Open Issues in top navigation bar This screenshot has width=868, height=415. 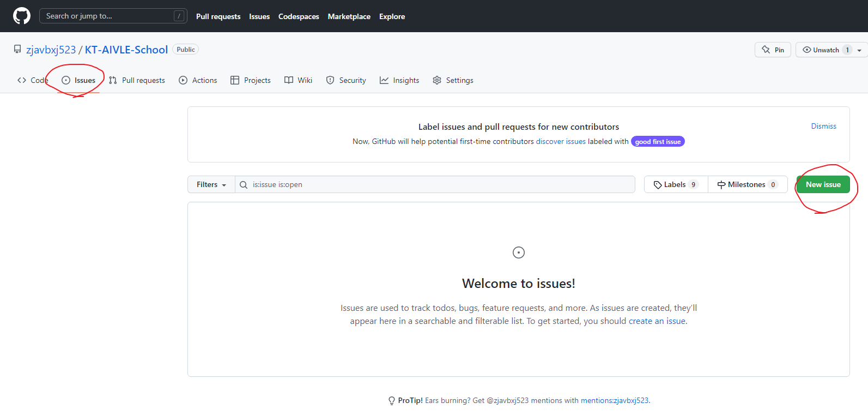tap(259, 16)
